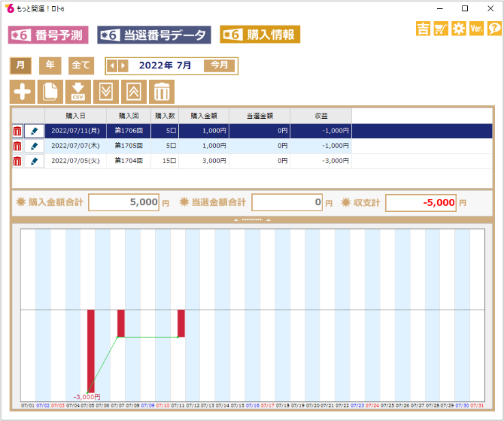This screenshot has height=421, width=504.
Task: Click the red bar for 07/05 in chart
Action: pos(91,351)
